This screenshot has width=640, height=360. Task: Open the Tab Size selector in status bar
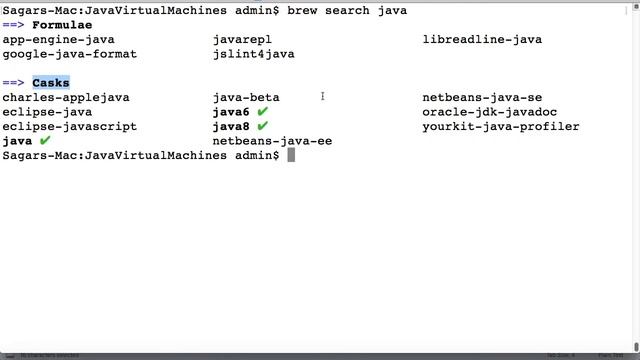(561, 356)
